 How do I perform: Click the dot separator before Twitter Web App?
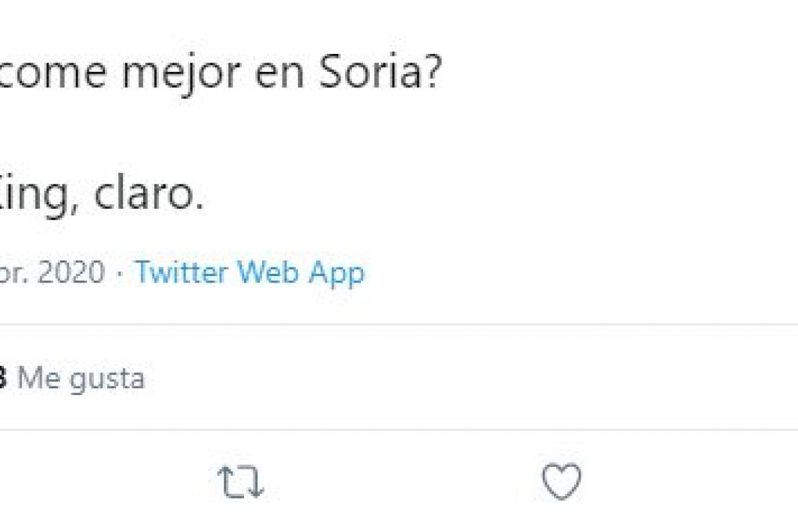coord(120,272)
